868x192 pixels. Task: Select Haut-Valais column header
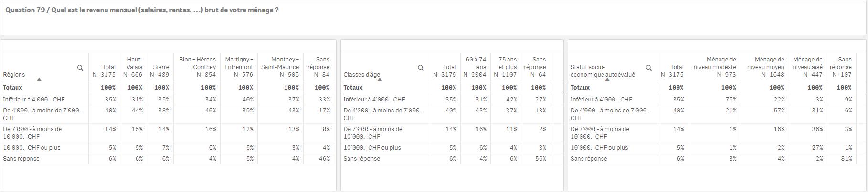click(133, 67)
